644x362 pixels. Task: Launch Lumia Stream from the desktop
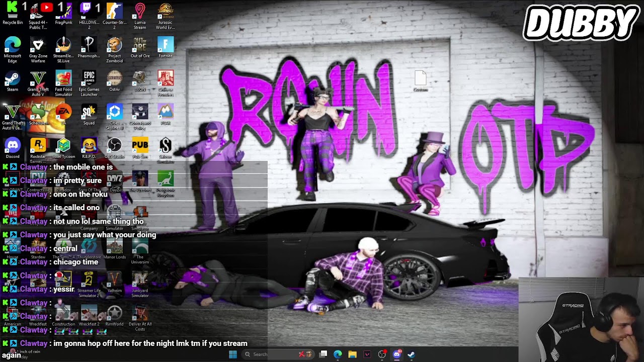point(140,16)
